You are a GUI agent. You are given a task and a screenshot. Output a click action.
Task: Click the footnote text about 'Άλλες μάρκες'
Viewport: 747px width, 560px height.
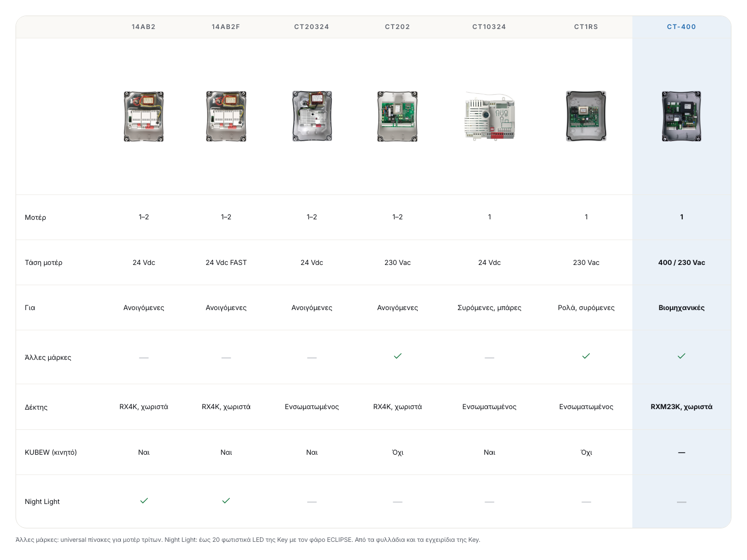248,540
